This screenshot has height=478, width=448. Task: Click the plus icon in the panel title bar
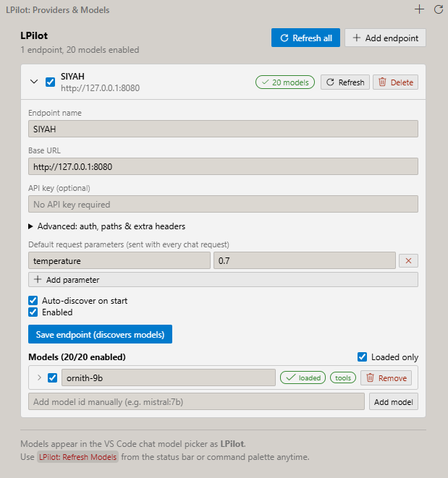(419, 9)
